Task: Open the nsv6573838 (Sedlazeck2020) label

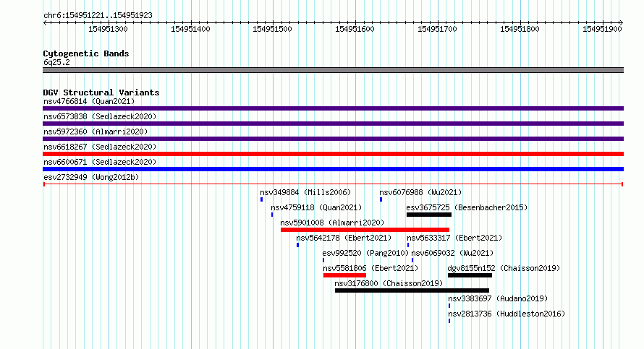Action: [100, 116]
